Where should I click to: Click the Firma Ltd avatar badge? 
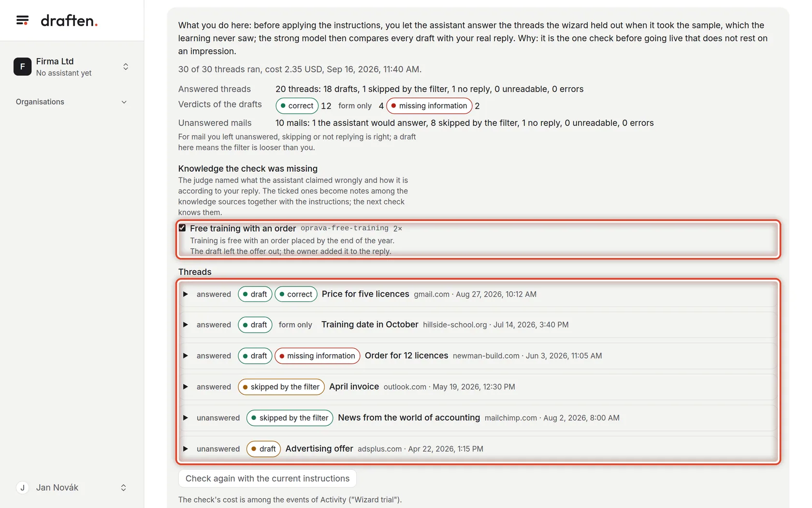click(x=22, y=67)
